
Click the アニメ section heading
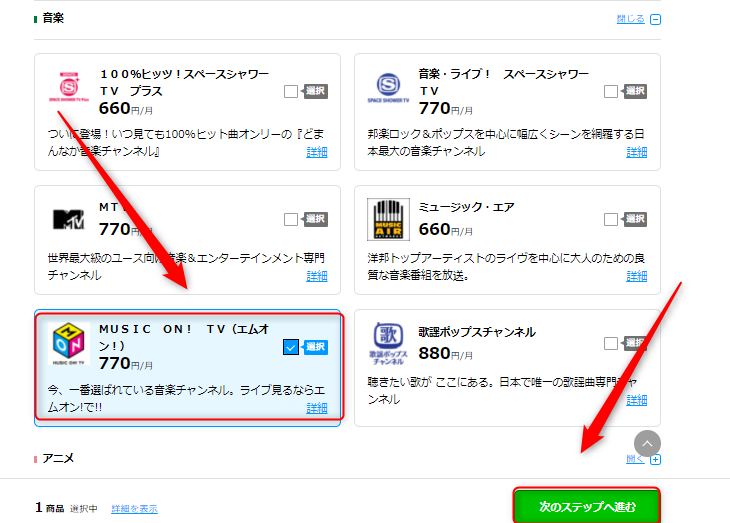click(58, 459)
